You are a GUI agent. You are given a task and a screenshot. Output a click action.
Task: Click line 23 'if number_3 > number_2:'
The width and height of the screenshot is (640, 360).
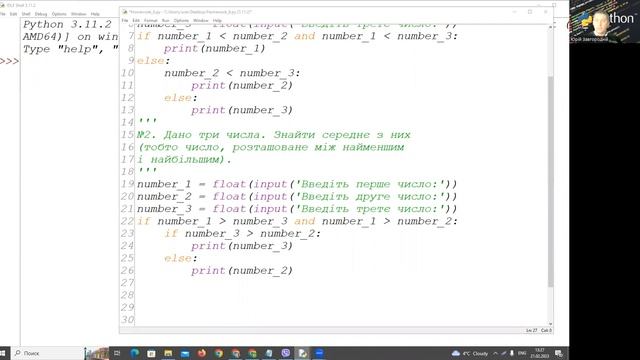click(x=242, y=233)
